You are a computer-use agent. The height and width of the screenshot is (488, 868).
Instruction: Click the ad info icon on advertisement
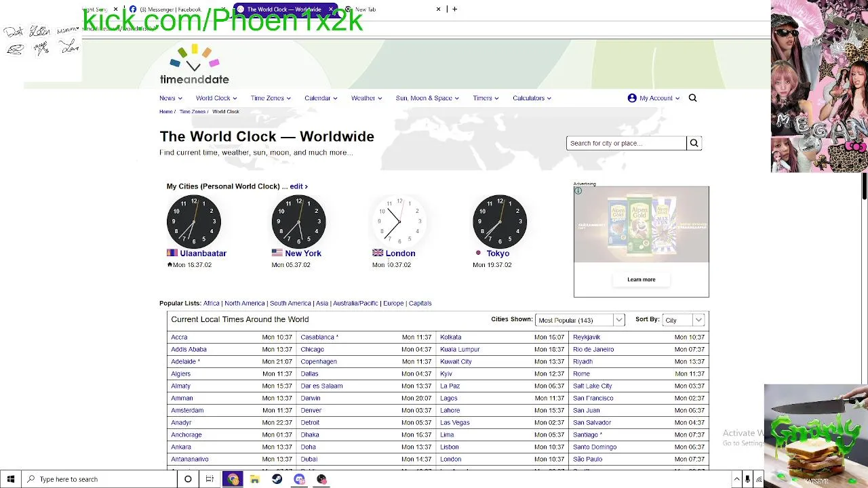(x=578, y=191)
